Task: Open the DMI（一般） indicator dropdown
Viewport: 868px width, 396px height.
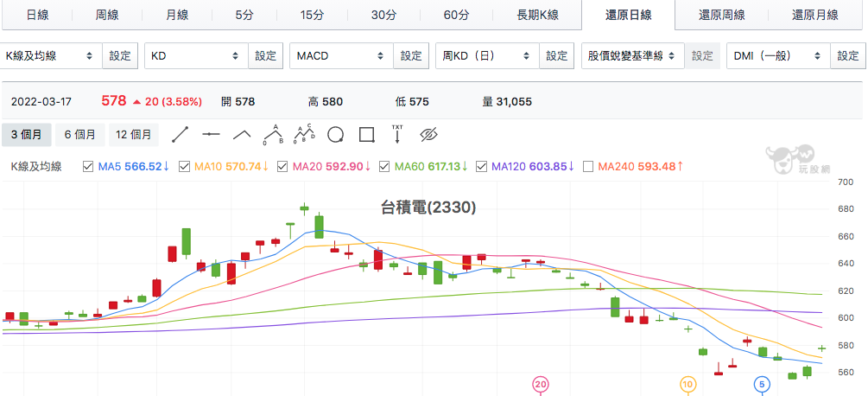Action: pos(778,56)
